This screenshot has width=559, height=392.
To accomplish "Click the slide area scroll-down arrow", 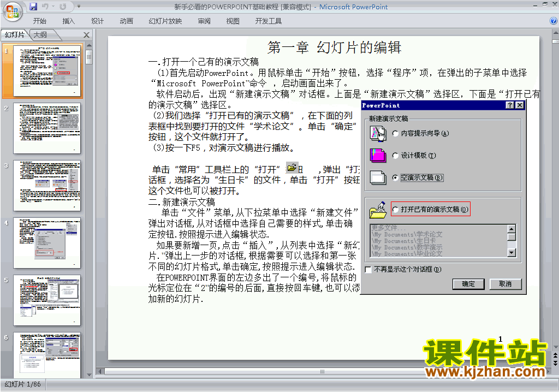I will (x=555, y=347).
